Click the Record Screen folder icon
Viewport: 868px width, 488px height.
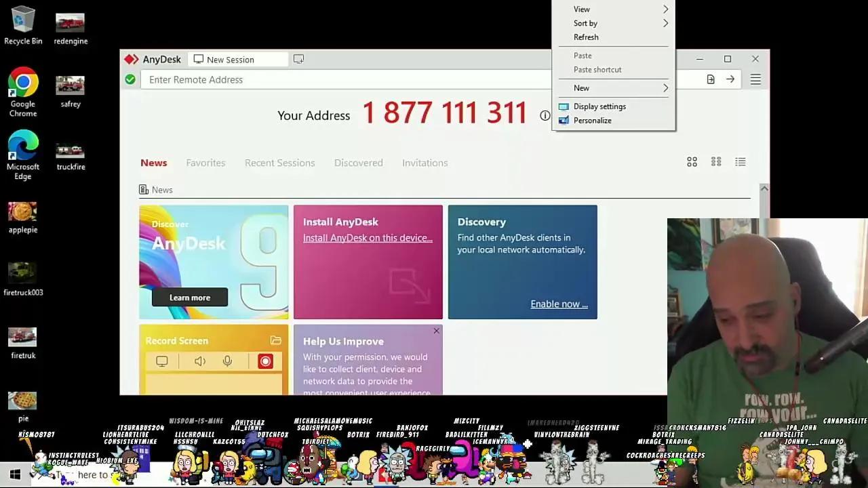[x=275, y=341]
